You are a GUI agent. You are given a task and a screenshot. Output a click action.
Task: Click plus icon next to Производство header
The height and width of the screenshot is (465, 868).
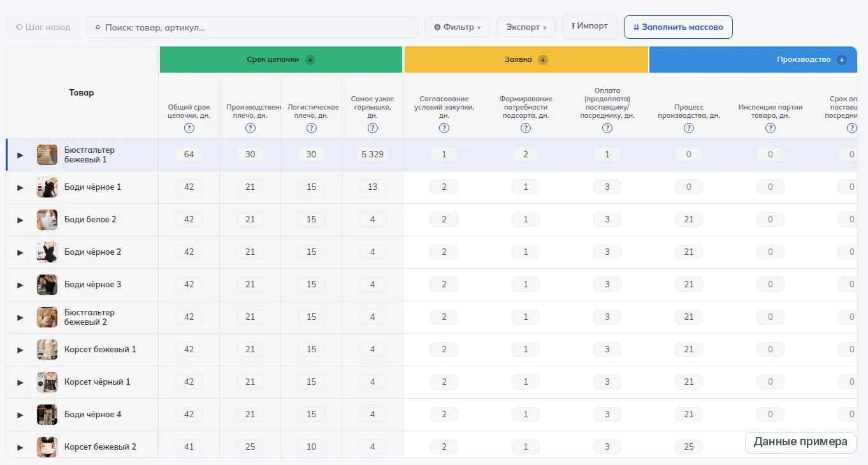click(x=842, y=60)
